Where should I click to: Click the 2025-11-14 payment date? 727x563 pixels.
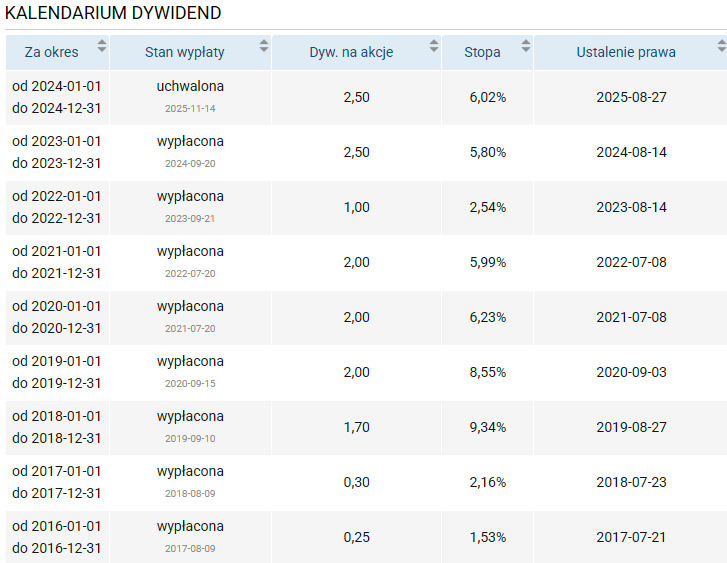[190, 108]
